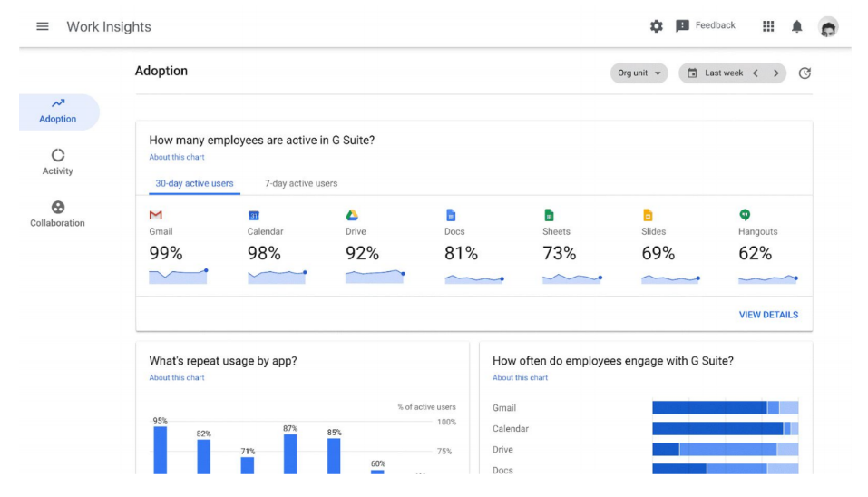Open About this chart under active employees

pyautogui.click(x=177, y=157)
